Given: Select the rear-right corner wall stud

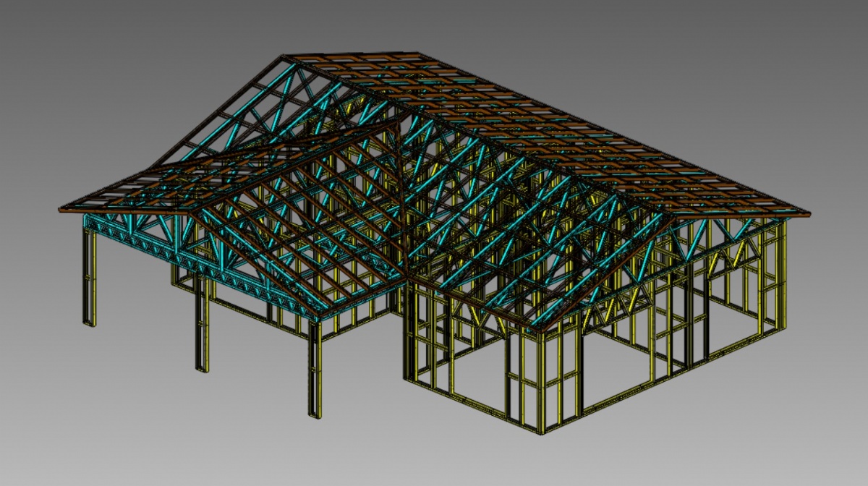Looking at the screenshot, I should click(783, 275).
